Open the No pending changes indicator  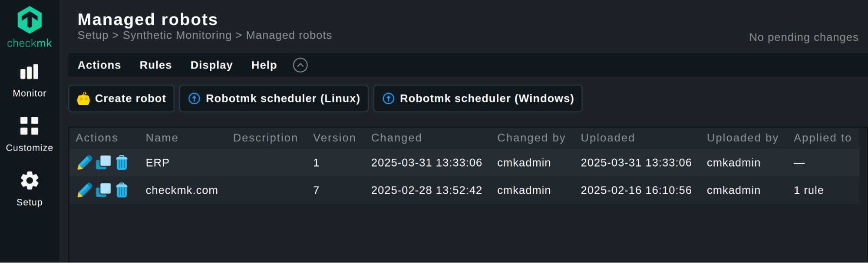(x=803, y=37)
